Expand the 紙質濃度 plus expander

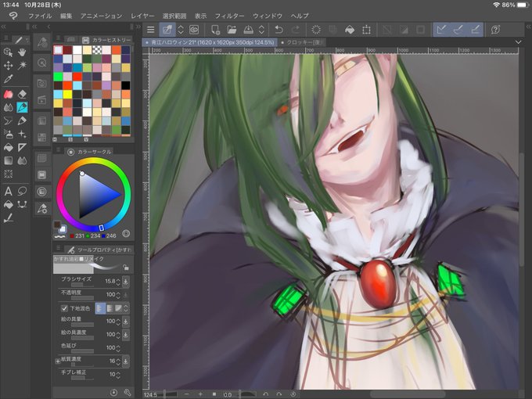pos(58,361)
